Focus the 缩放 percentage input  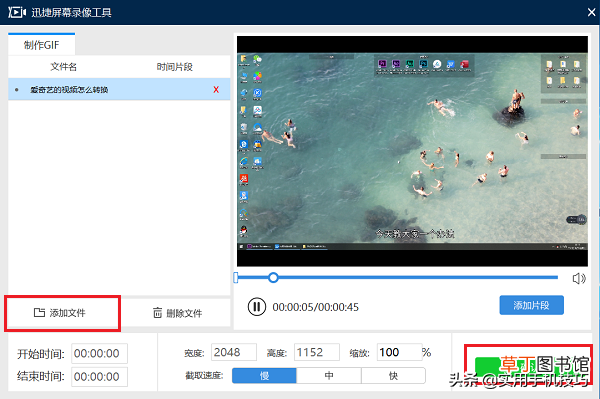(399, 352)
